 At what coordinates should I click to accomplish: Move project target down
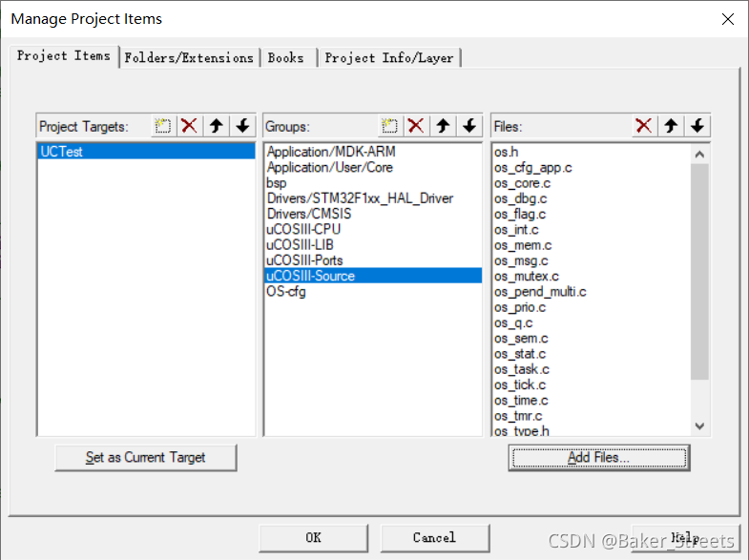click(x=242, y=126)
